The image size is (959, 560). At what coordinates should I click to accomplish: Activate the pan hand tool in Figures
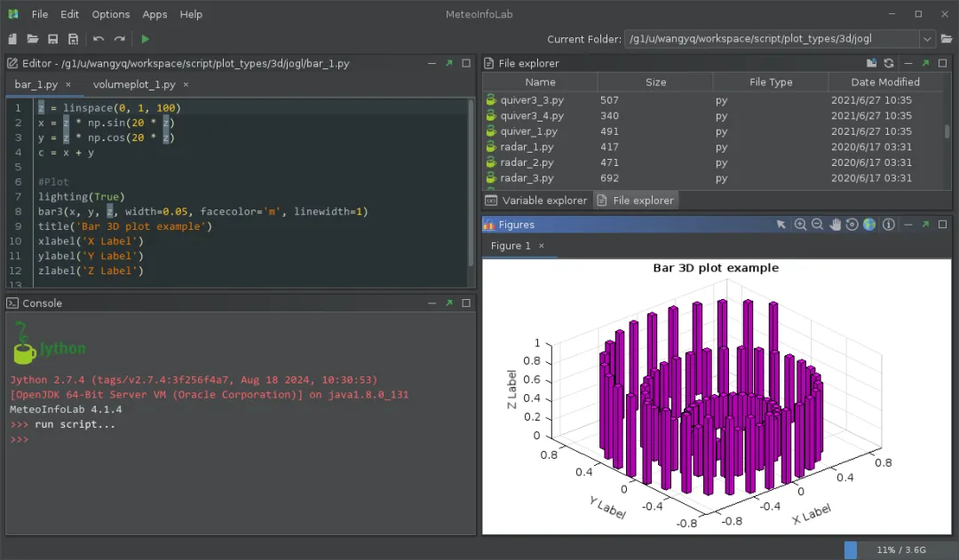(x=835, y=225)
